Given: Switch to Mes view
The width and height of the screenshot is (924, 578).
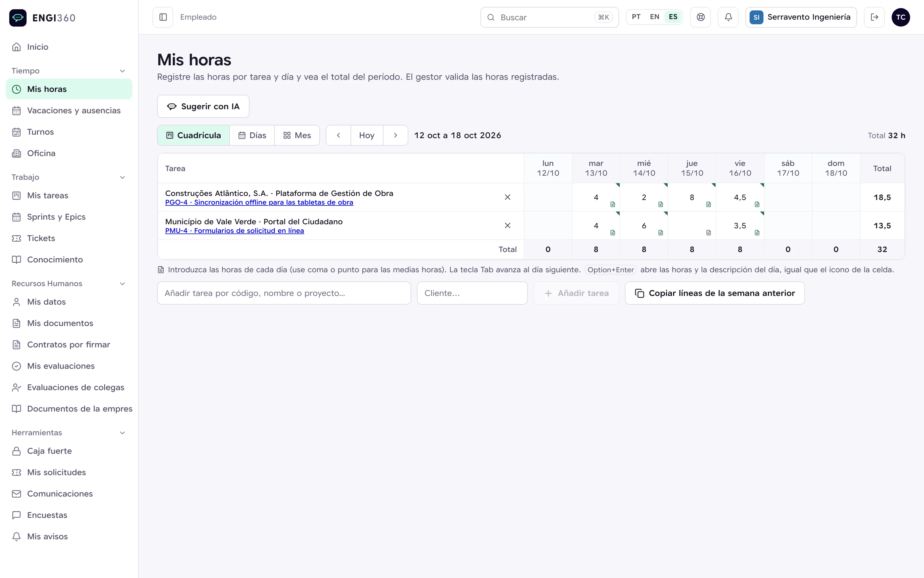Looking at the screenshot, I should point(297,135).
